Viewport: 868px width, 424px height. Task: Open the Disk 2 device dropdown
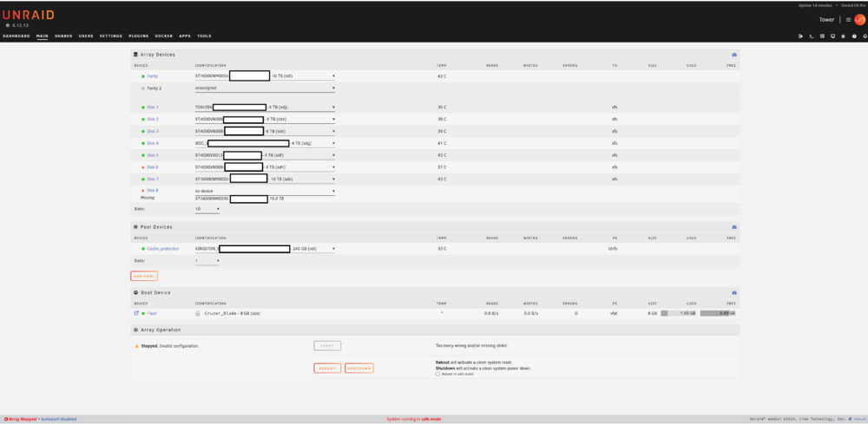coord(265,119)
